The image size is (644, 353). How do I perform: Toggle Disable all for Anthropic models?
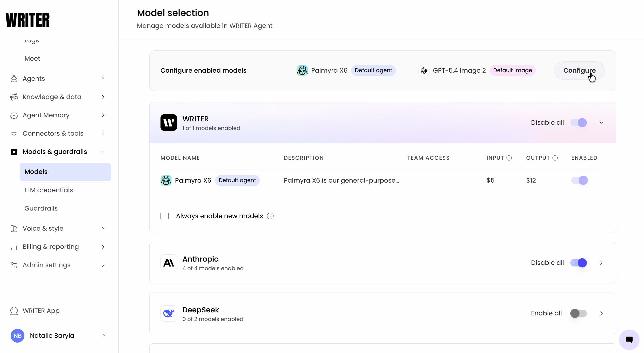(578, 263)
